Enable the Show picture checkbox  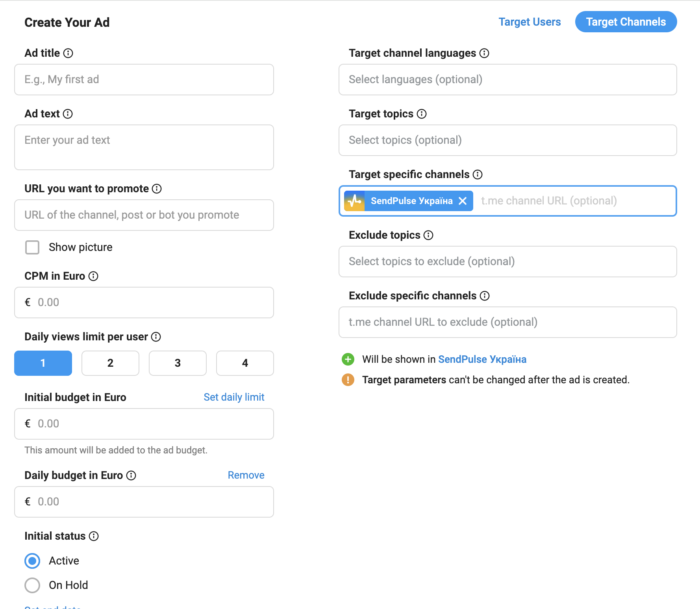32,247
